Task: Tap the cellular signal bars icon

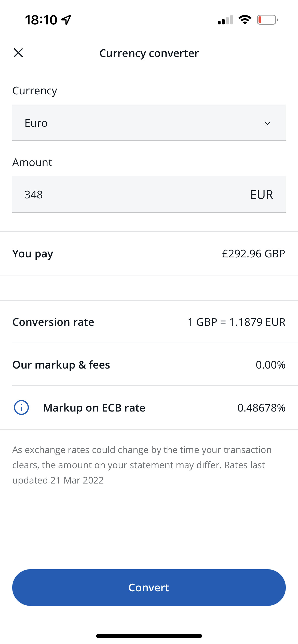Action: pyautogui.click(x=225, y=20)
